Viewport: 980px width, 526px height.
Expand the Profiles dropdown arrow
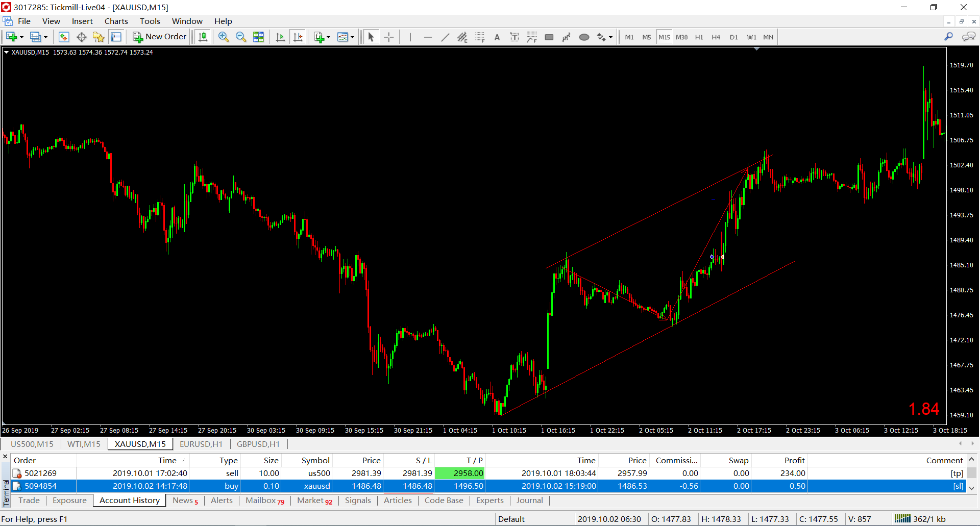45,37
